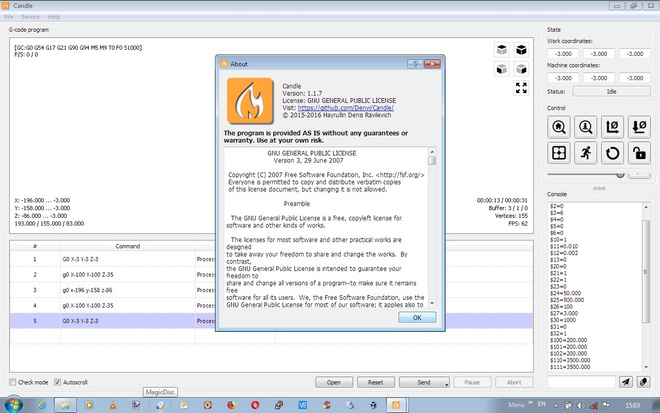Open the File menu

tap(8, 17)
